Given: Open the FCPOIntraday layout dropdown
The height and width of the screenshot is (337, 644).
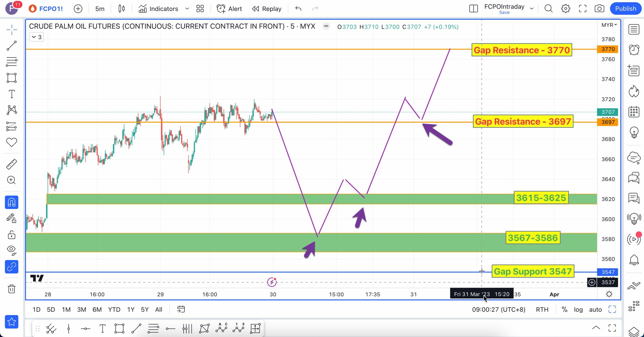Looking at the screenshot, I should (532, 9).
